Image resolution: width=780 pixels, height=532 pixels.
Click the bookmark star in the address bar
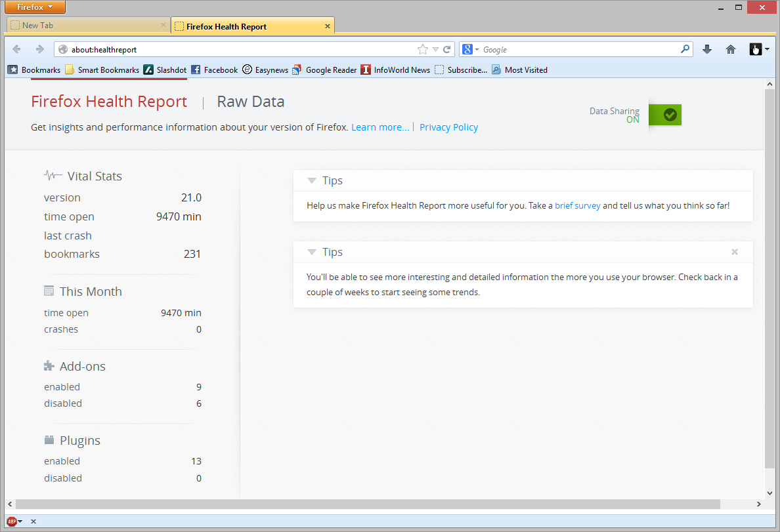pyautogui.click(x=422, y=49)
